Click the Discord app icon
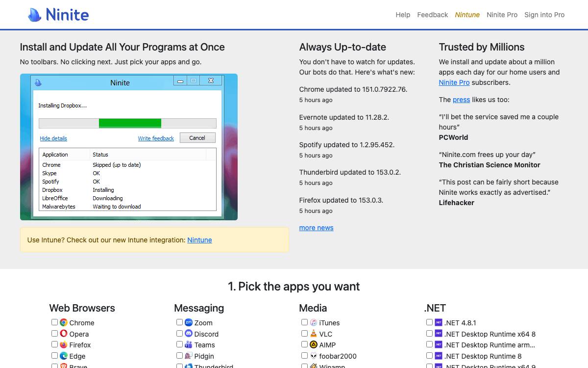Image resolution: width=588 pixels, height=368 pixels. click(189, 334)
